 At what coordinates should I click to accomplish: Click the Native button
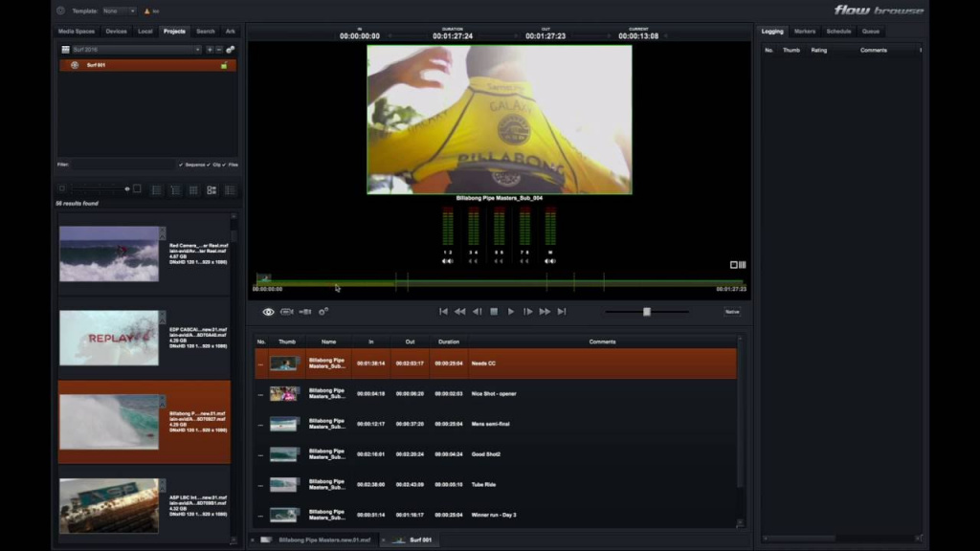coord(732,312)
